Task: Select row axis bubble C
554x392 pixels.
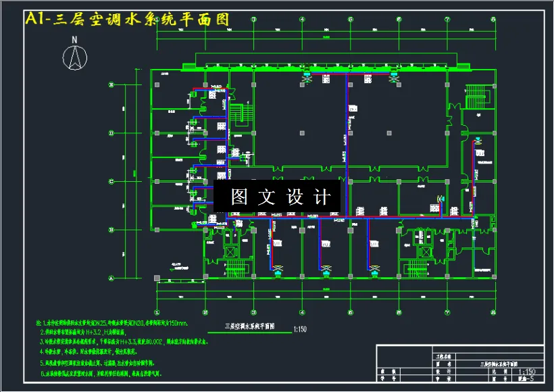Action: [x=111, y=182]
